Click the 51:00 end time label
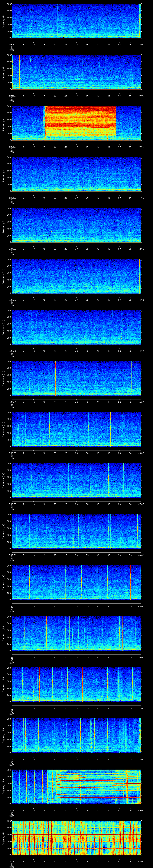Viewport: 153px width, 868px height. tap(141, 708)
